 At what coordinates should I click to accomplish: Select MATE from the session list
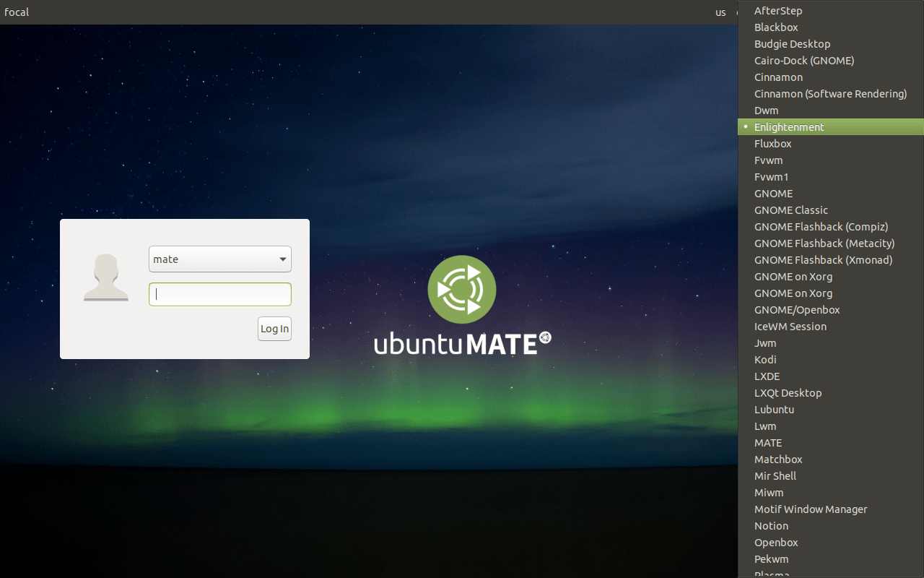pos(767,442)
